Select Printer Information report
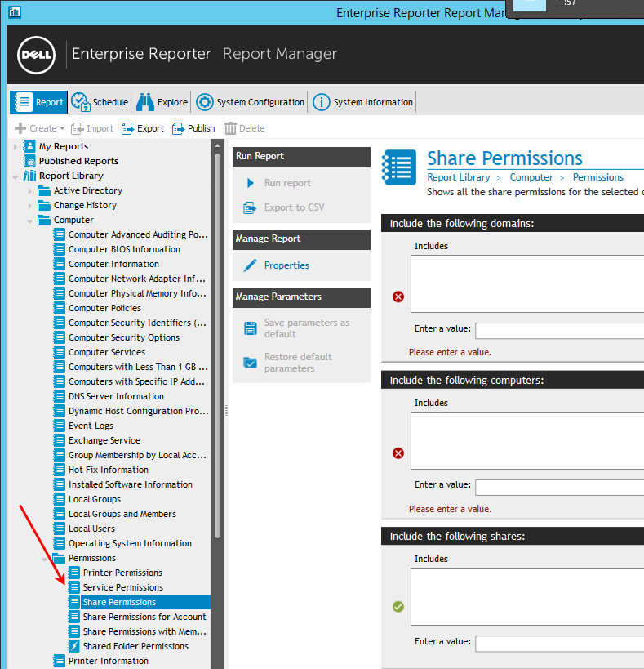Image resolution: width=644 pixels, height=669 pixels. pyautogui.click(x=109, y=661)
